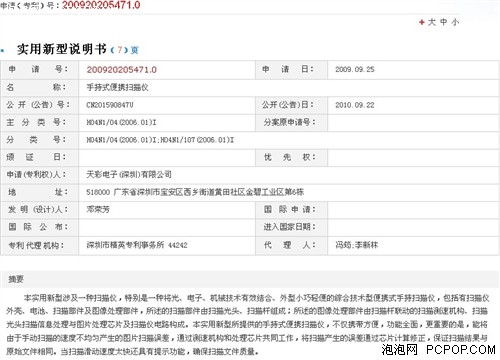Click the red application number at top header
This screenshot has width=500, height=360.
coord(101,5)
